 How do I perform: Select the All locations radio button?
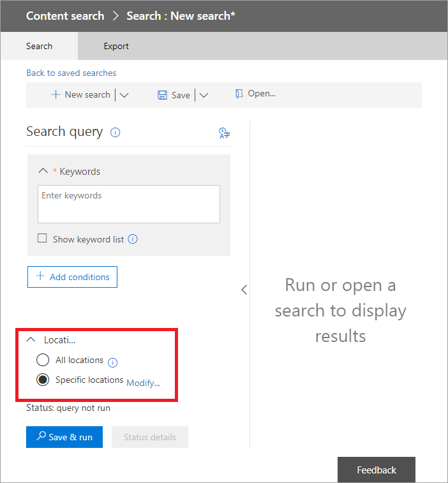43,360
